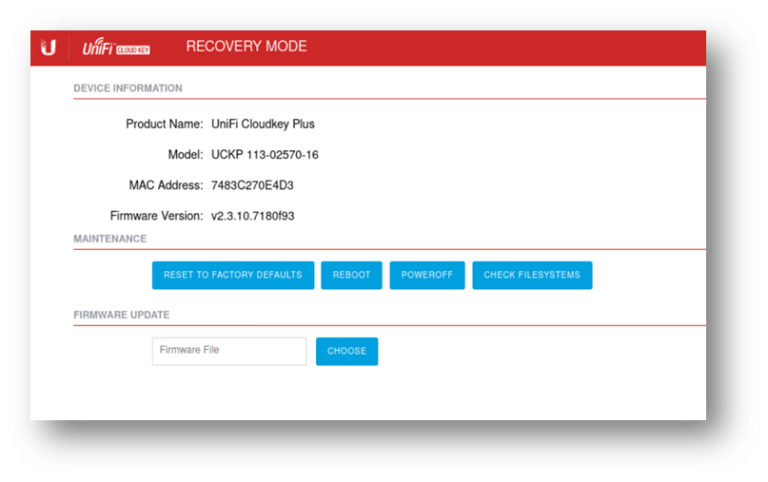Image resolution: width=768 pixels, height=482 pixels.
Task: Click the UniFi Cloud Key logo
Action: coord(116,47)
